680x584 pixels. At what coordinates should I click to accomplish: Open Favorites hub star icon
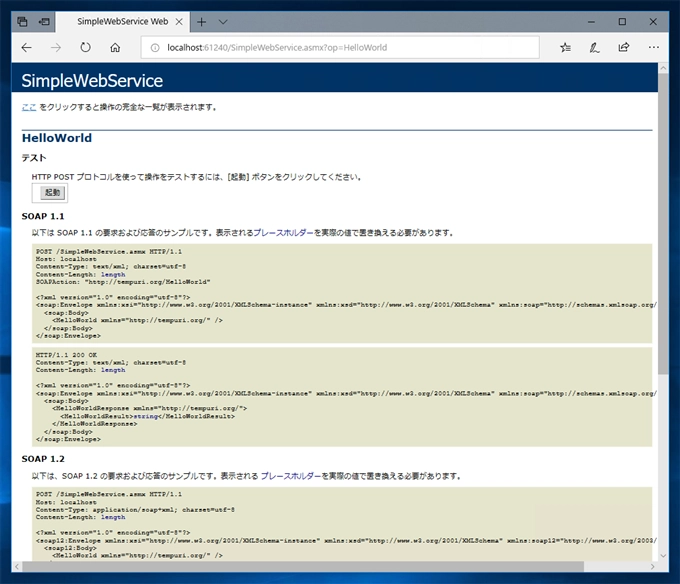tap(565, 47)
